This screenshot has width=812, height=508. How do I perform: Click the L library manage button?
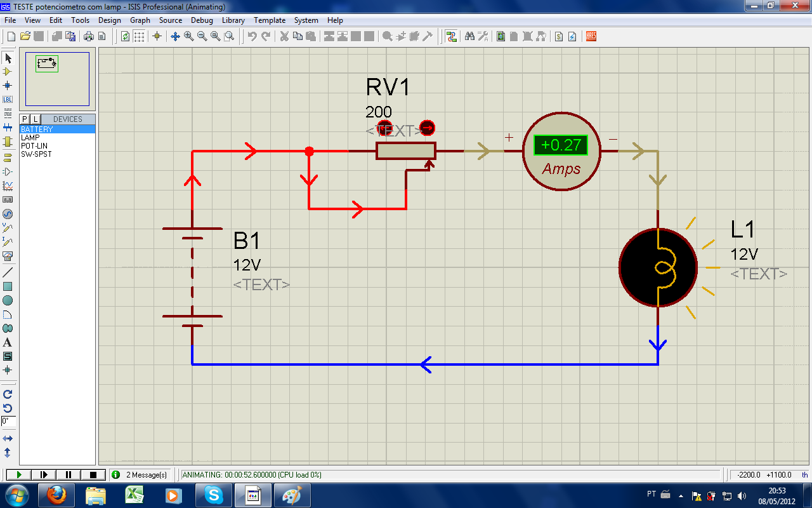[36, 119]
